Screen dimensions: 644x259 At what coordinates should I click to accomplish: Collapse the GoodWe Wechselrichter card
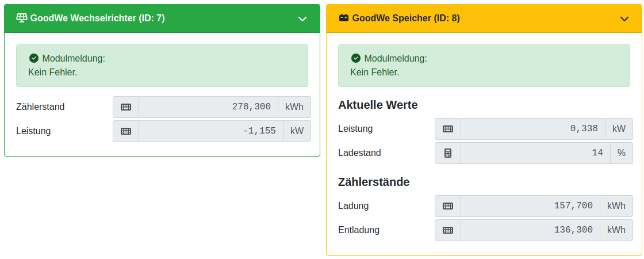coord(302,19)
